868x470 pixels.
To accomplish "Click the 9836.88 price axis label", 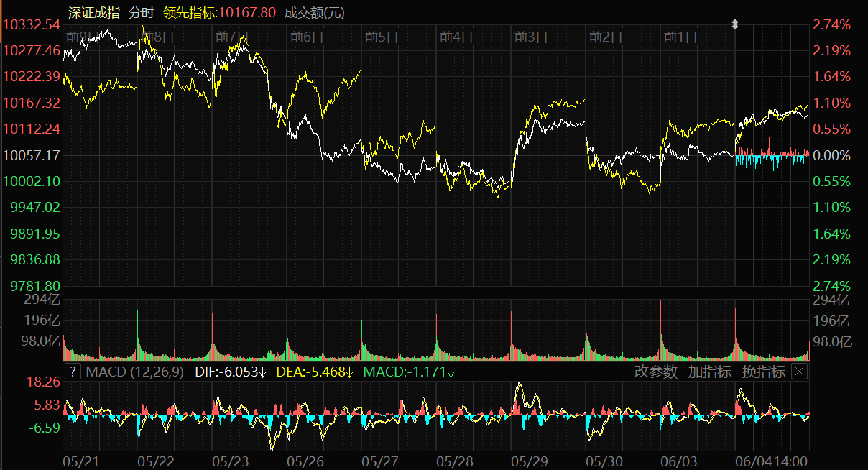I will 34,259.
